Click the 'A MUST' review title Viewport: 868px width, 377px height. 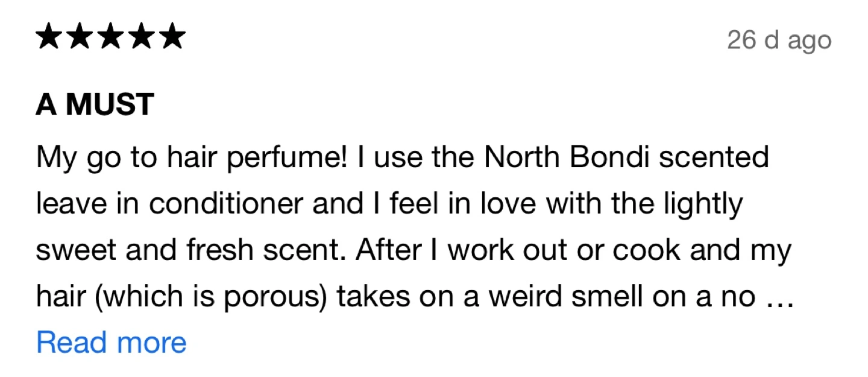pyautogui.click(x=95, y=105)
